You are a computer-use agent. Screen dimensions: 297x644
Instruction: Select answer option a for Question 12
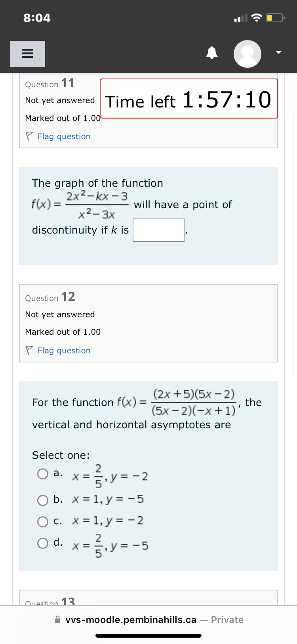point(43,473)
